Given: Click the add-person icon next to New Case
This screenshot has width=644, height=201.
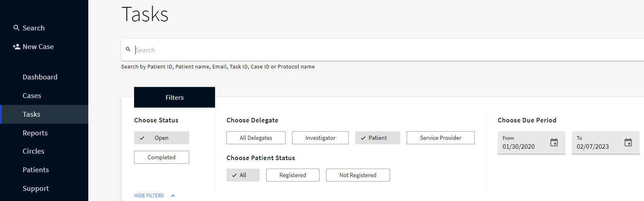Looking at the screenshot, I should pyautogui.click(x=17, y=47).
